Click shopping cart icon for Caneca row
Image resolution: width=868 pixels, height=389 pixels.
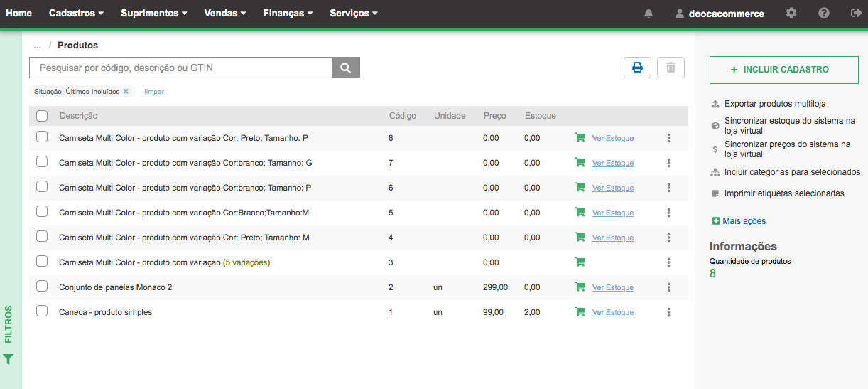point(580,311)
